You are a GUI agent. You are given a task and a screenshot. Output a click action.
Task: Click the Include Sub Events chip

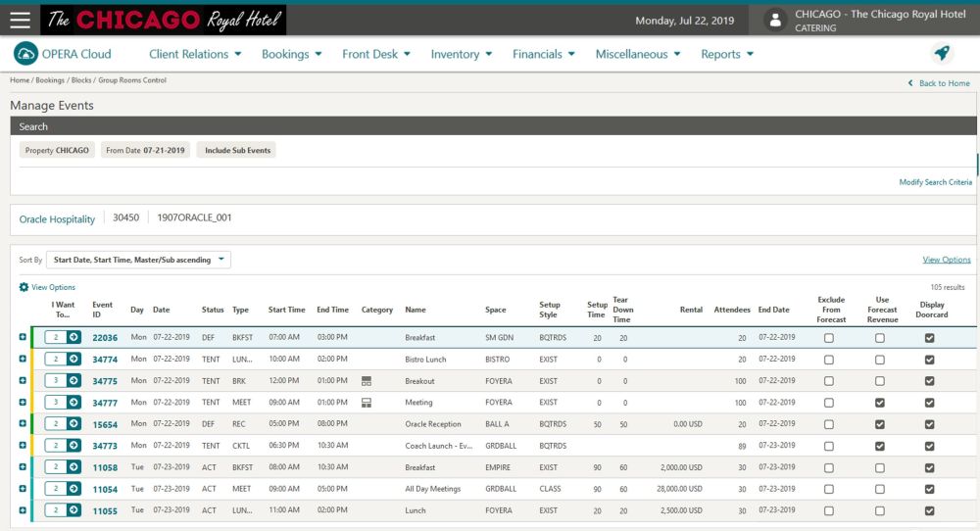tap(237, 151)
